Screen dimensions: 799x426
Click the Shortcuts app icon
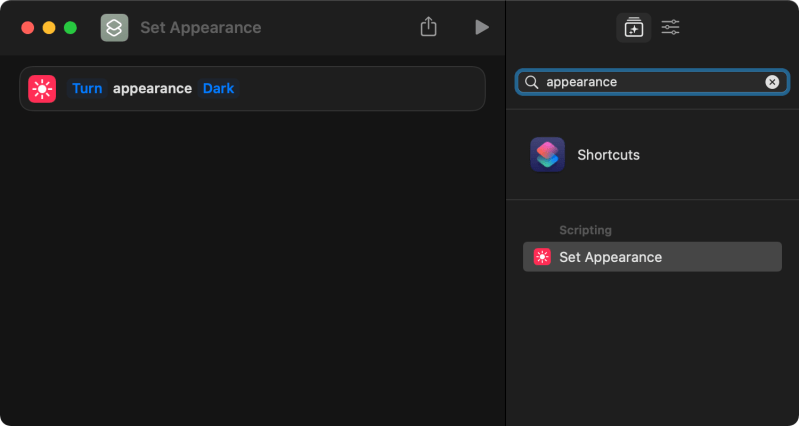point(547,154)
